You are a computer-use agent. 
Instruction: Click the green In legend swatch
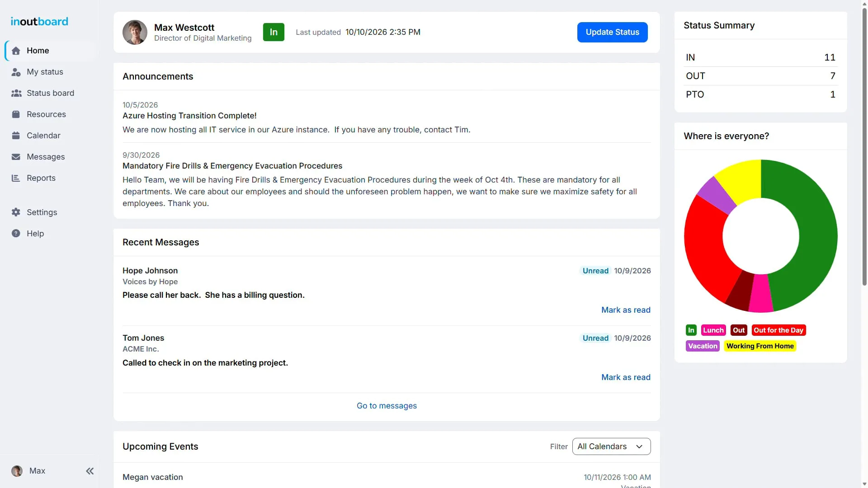point(691,330)
